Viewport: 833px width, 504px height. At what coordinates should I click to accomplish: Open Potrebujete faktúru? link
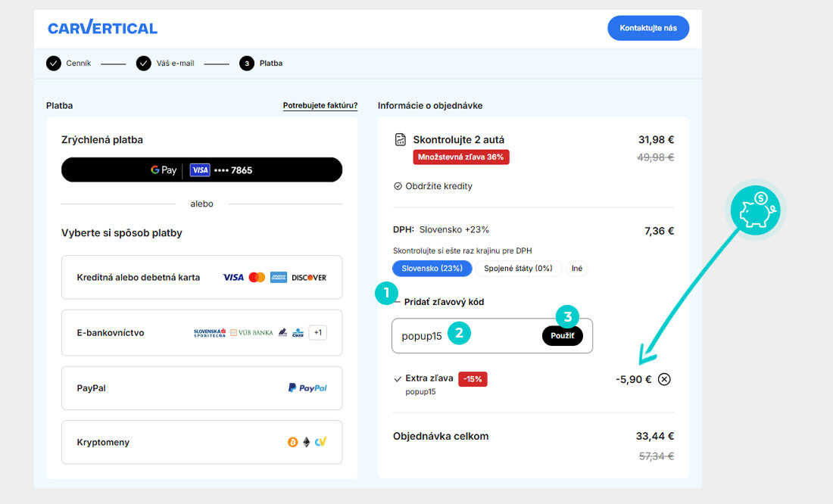pos(320,106)
